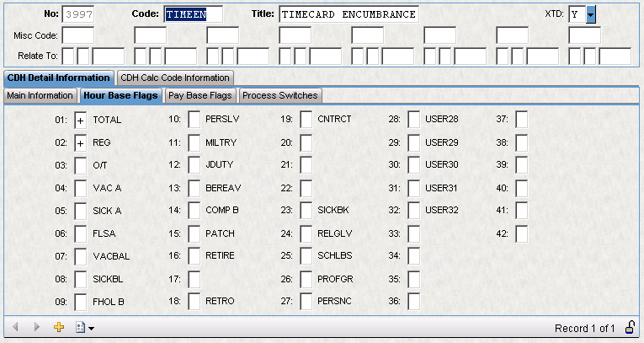644x343 pixels.
Task: Click the Code field containing TIMEEN
Action: (193, 14)
